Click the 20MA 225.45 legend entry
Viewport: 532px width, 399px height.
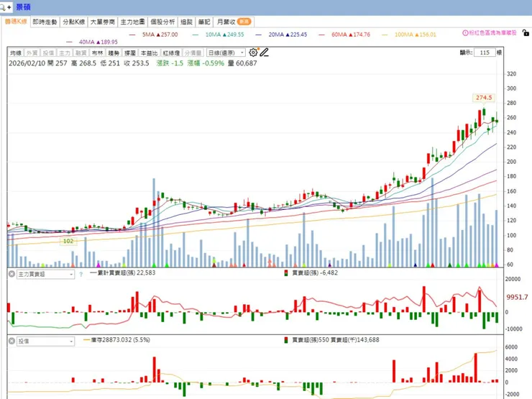[x=281, y=35]
